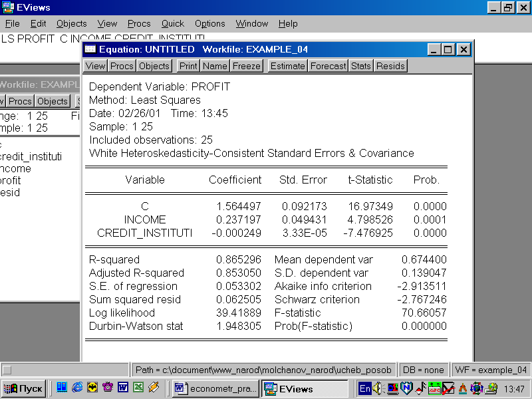Click the Estimate button
This screenshot has width=532, height=399.
(288, 66)
